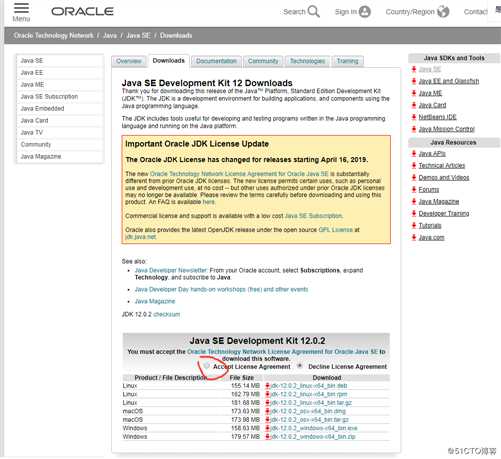Open the FAQ 'here' link

[209, 202]
